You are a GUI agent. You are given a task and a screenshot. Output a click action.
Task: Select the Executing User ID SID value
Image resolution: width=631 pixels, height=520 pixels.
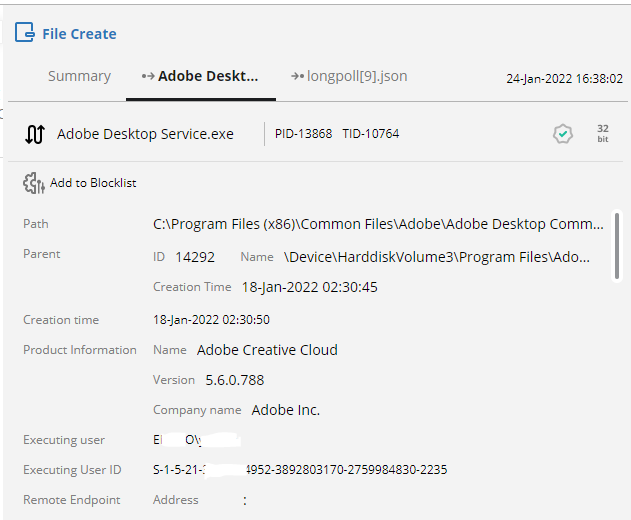tap(300, 470)
